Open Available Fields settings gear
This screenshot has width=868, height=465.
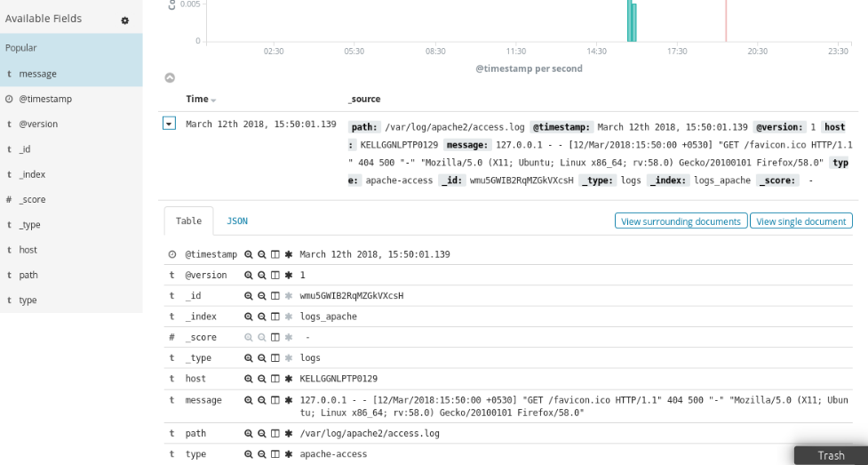(x=124, y=20)
